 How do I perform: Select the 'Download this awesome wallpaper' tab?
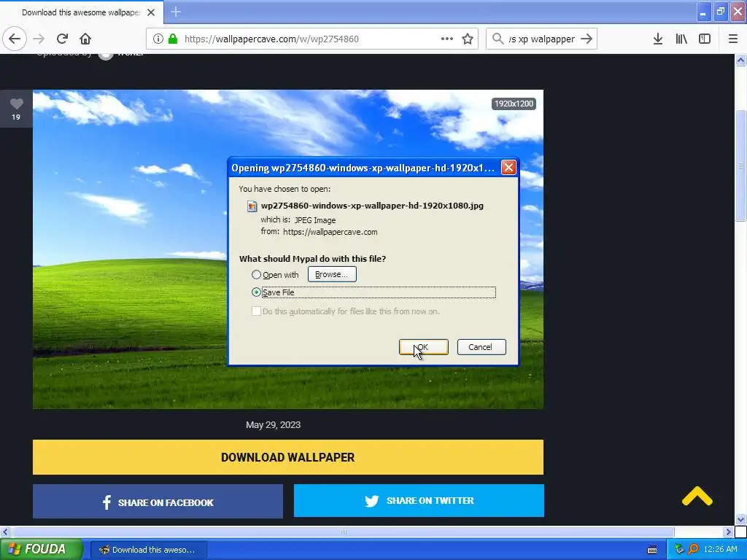(81, 12)
